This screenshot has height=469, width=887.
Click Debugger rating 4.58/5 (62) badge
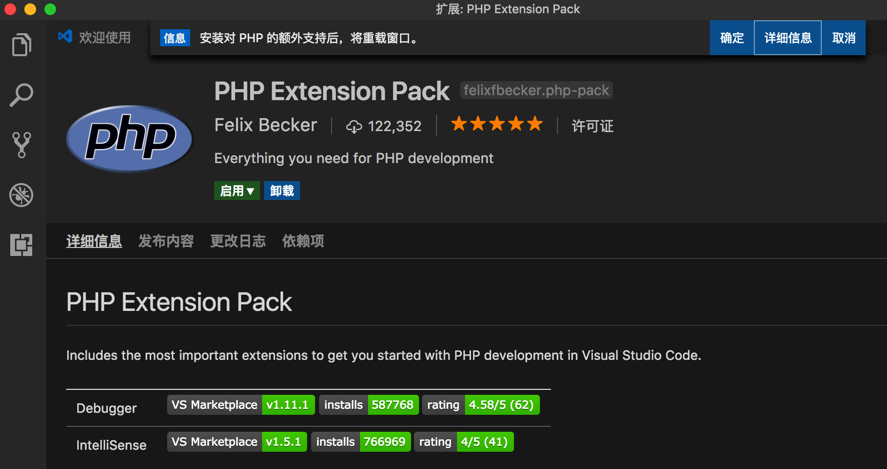pos(481,405)
